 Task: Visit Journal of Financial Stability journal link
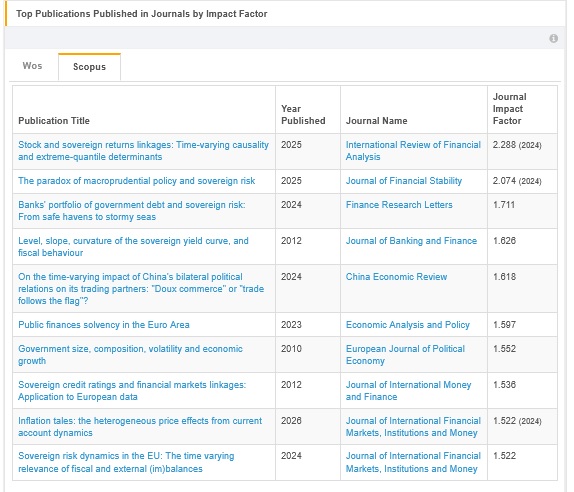[x=404, y=181]
